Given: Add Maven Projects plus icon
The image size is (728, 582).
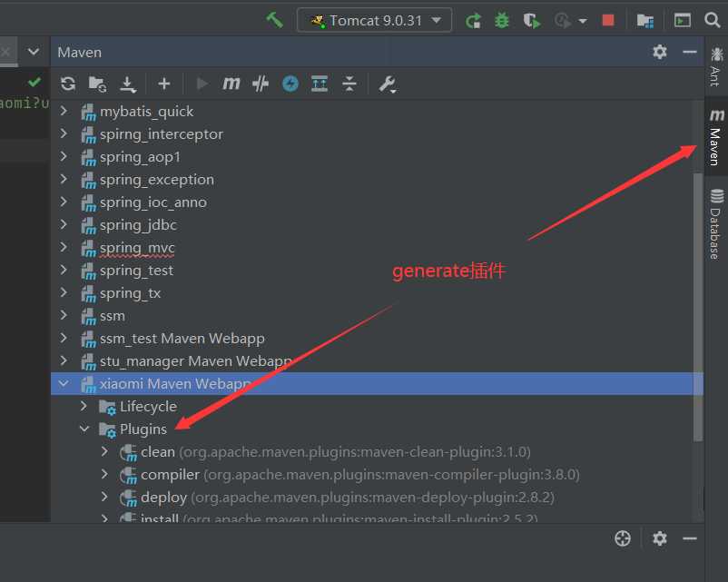Looking at the screenshot, I should coord(164,84).
